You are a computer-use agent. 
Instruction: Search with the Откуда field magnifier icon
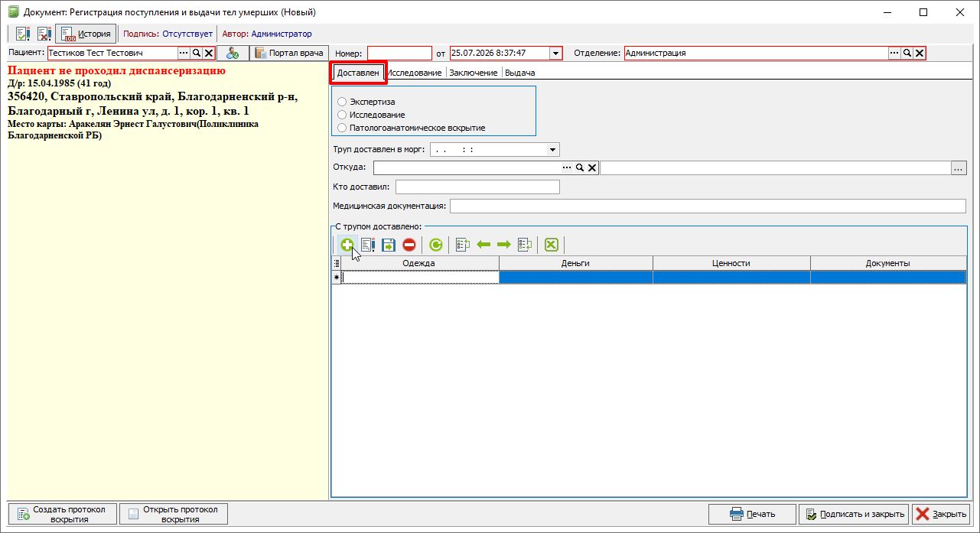coord(581,167)
